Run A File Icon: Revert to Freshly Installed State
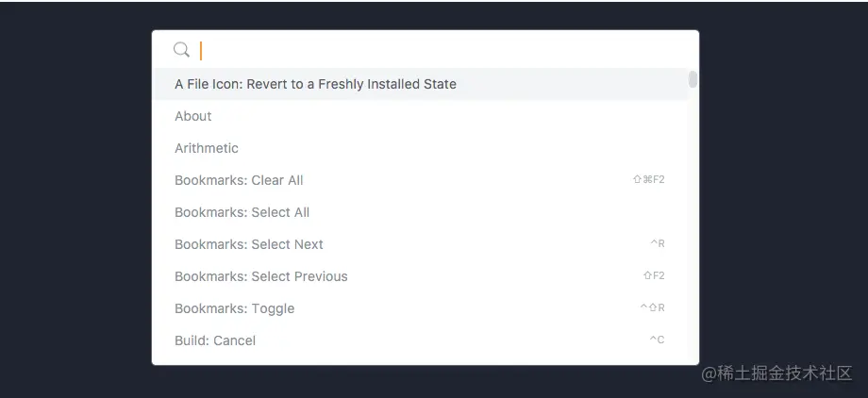Screen dimensions: 868x398 point(315,84)
